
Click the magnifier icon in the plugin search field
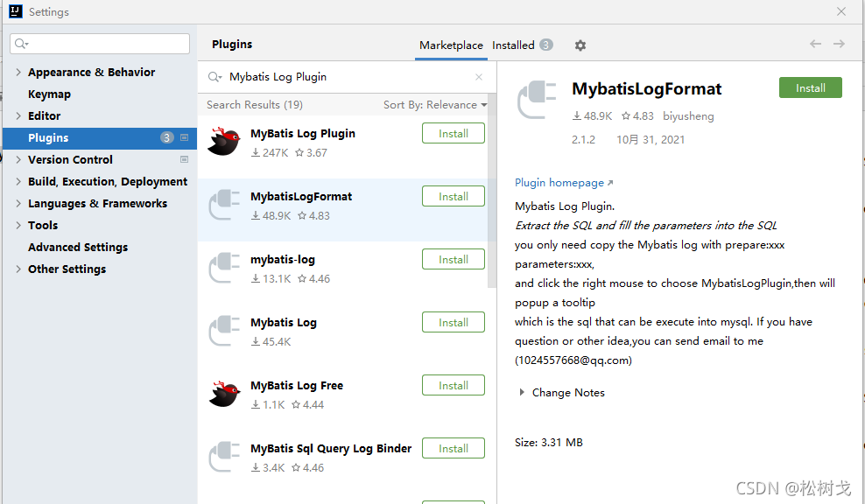pyautogui.click(x=214, y=77)
